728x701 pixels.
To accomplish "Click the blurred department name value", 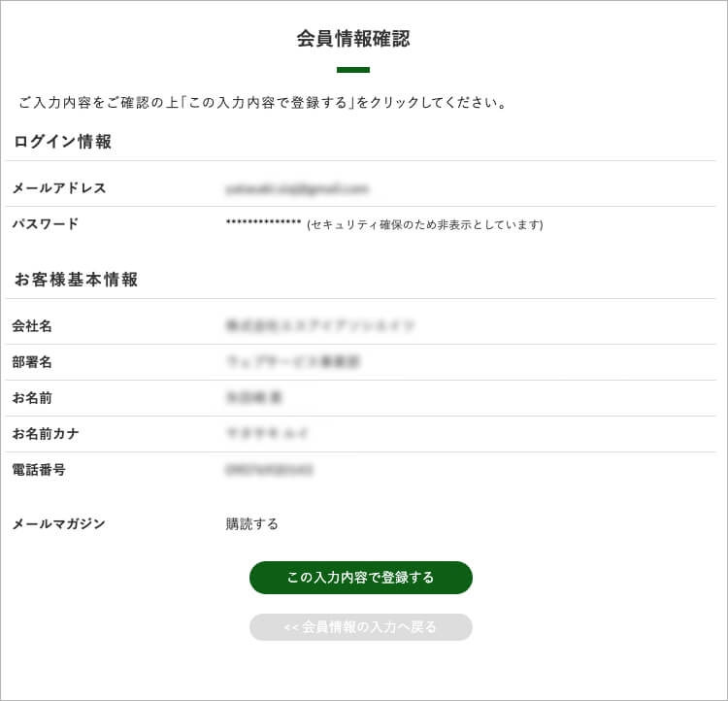I will click(292, 362).
